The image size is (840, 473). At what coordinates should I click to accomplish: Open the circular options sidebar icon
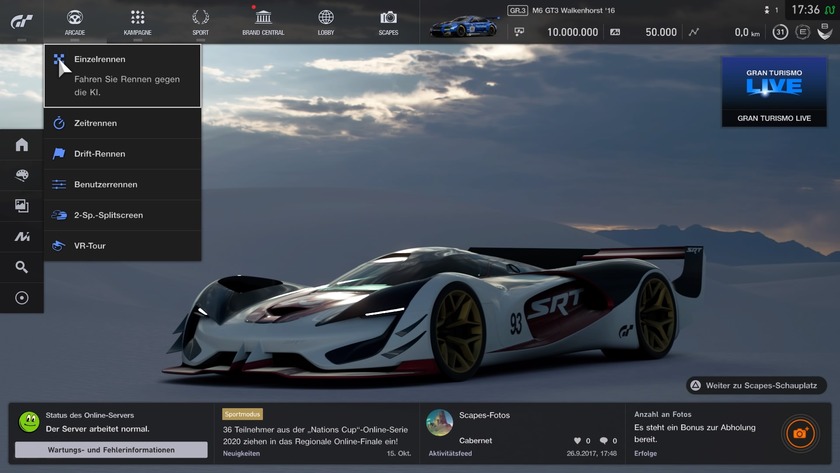pos(22,298)
